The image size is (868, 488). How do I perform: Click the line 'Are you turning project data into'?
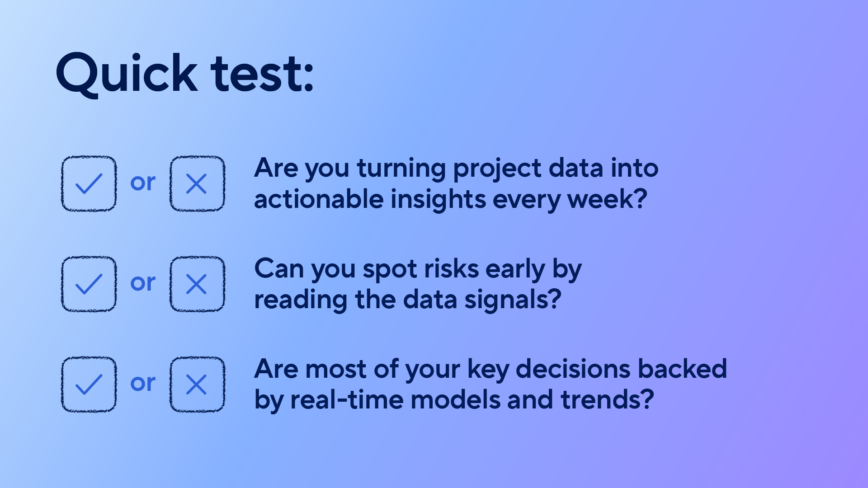coord(456,169)
